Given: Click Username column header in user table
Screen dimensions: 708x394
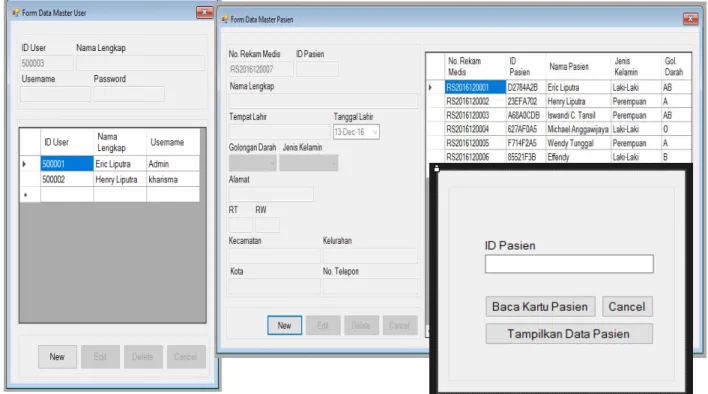Looking at the screenshot, I should click(x=173, y=142).
